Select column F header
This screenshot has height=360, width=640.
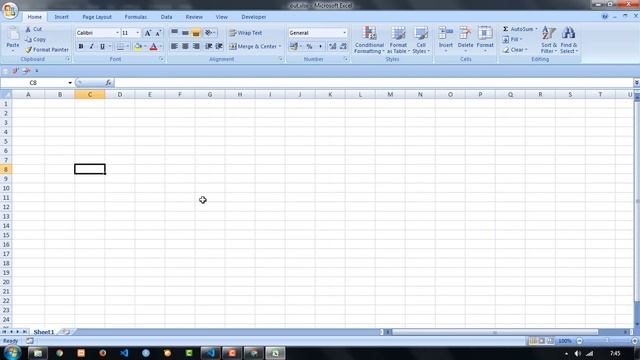180,95
